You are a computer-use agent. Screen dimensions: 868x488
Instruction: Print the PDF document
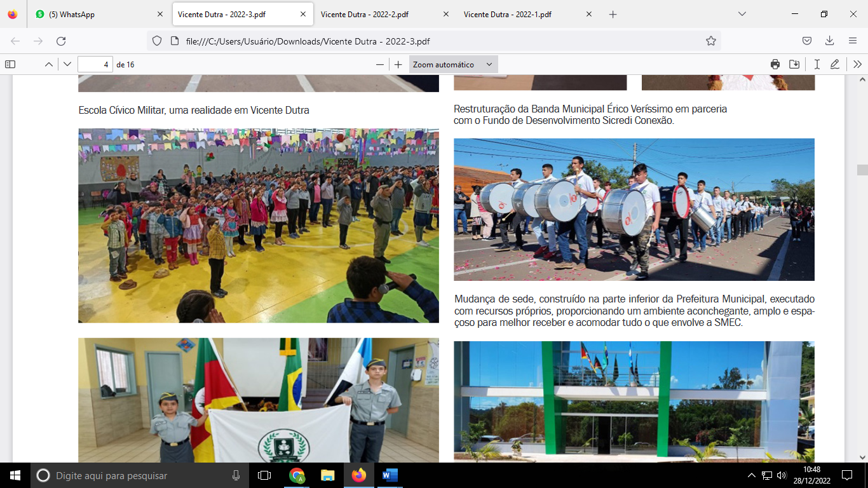click(x=775, y=64)
